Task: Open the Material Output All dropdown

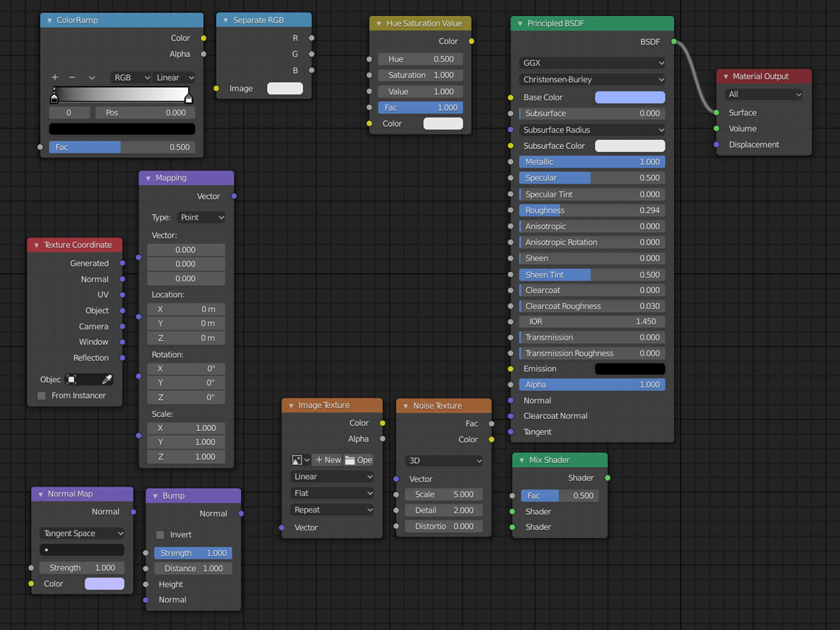Action: point(763,94)
